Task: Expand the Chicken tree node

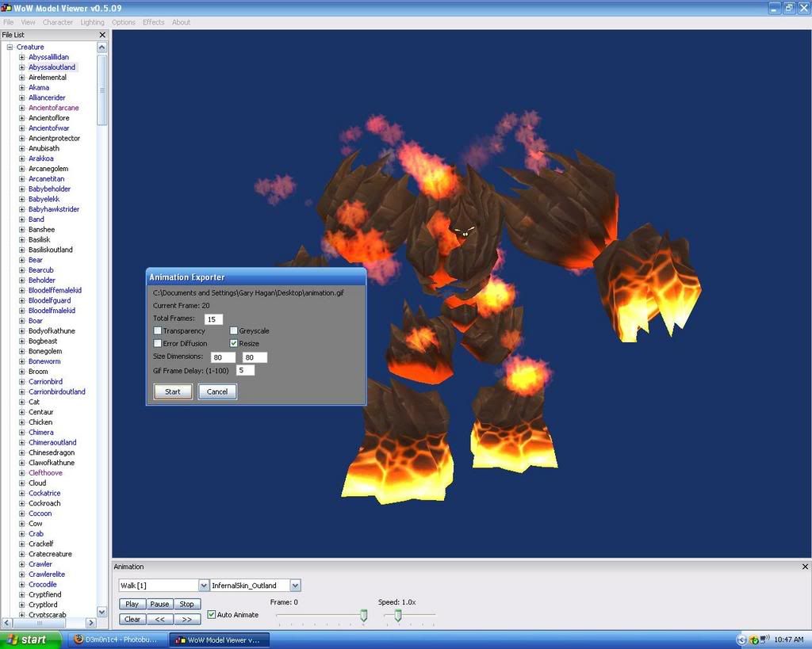Action: point(21,422)
